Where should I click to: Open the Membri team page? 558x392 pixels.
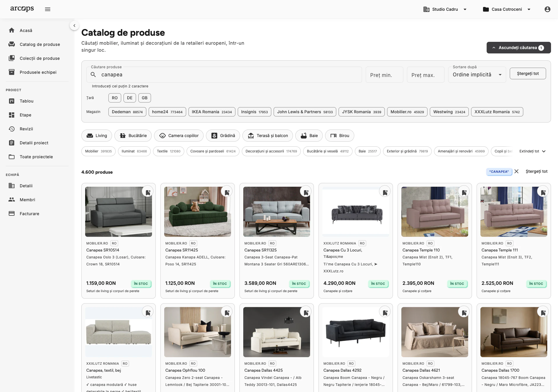point(37,200)
